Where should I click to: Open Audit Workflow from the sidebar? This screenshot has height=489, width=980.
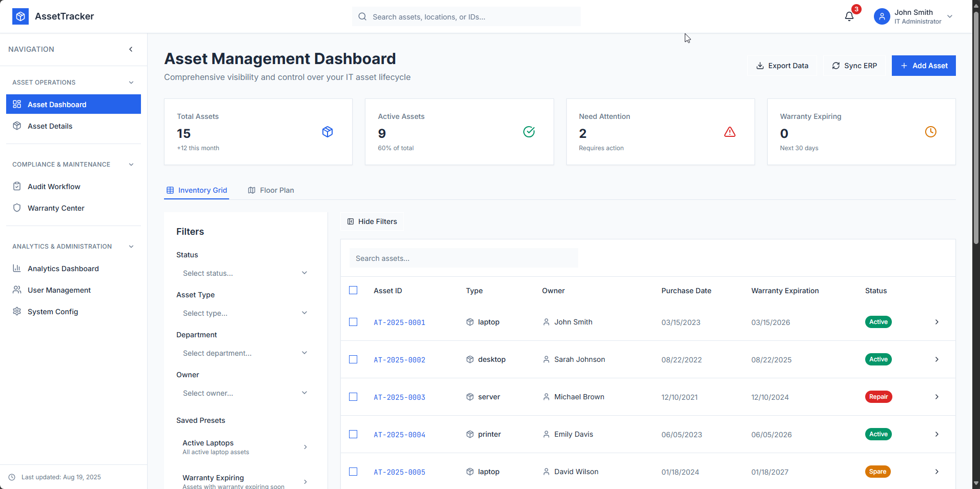(73, 187)
